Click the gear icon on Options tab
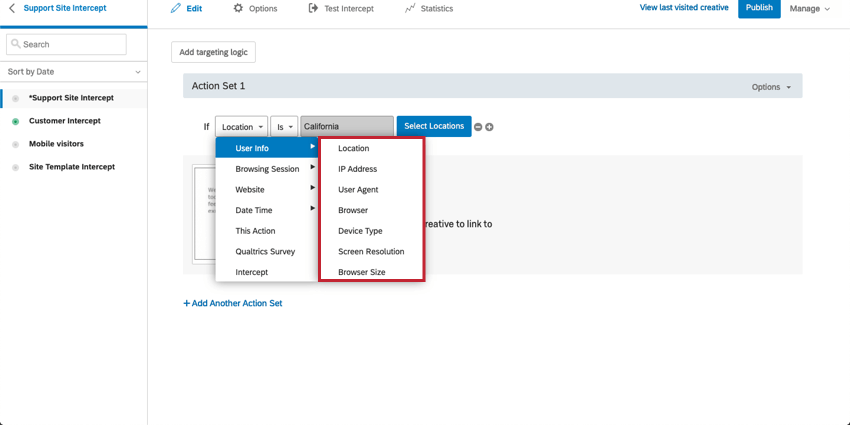This screenshot has width=850, height=425. pos(238,8)
